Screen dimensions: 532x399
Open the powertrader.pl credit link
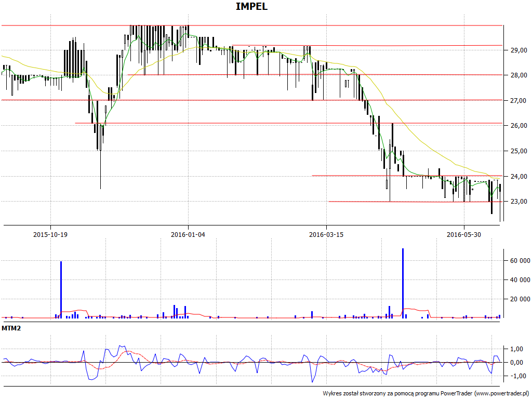click(501, 394)
